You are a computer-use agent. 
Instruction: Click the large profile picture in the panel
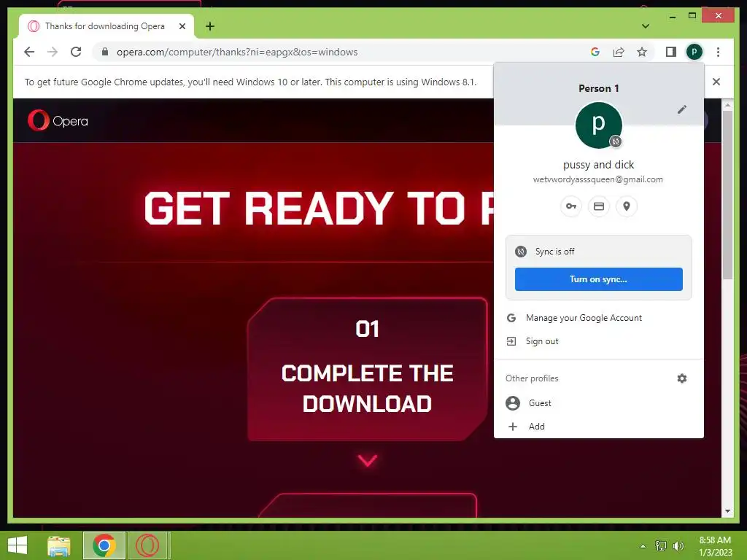coord(599,125)
